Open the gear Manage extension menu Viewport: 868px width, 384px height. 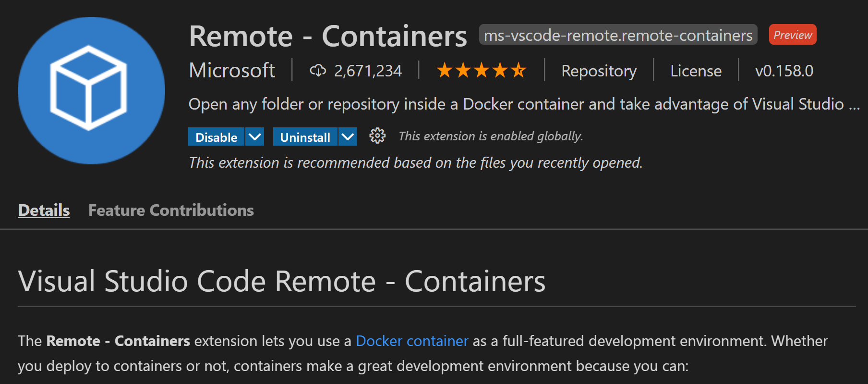point(377,136)
